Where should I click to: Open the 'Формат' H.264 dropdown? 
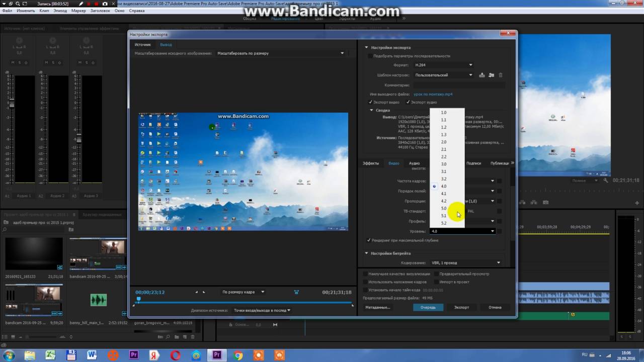click(443, 65)
